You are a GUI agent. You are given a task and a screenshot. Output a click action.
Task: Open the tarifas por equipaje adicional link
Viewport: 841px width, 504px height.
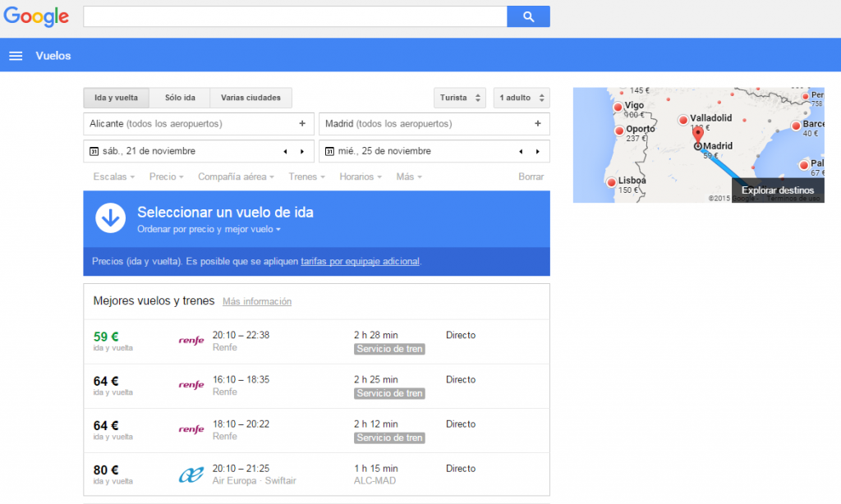point(361,261)
